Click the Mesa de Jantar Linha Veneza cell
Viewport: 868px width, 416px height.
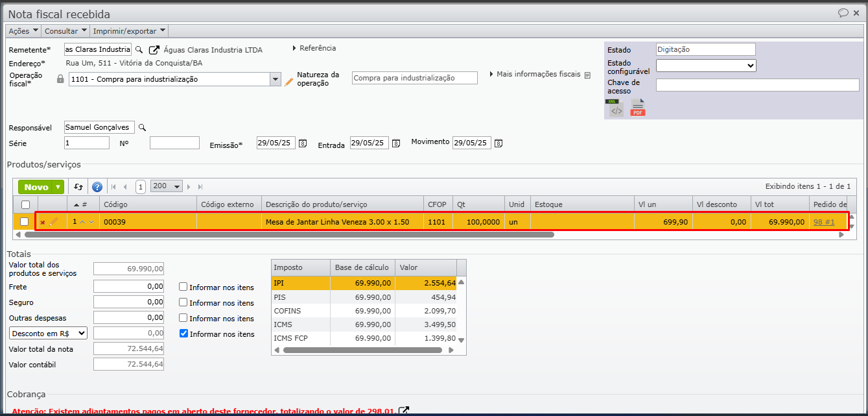pyautogui.click(x=343, y=222)
